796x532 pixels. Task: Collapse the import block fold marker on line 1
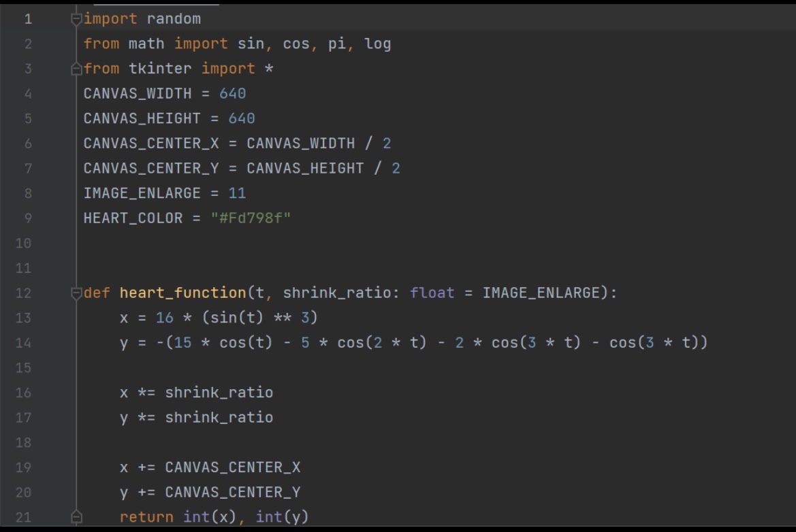coord(76,20)
